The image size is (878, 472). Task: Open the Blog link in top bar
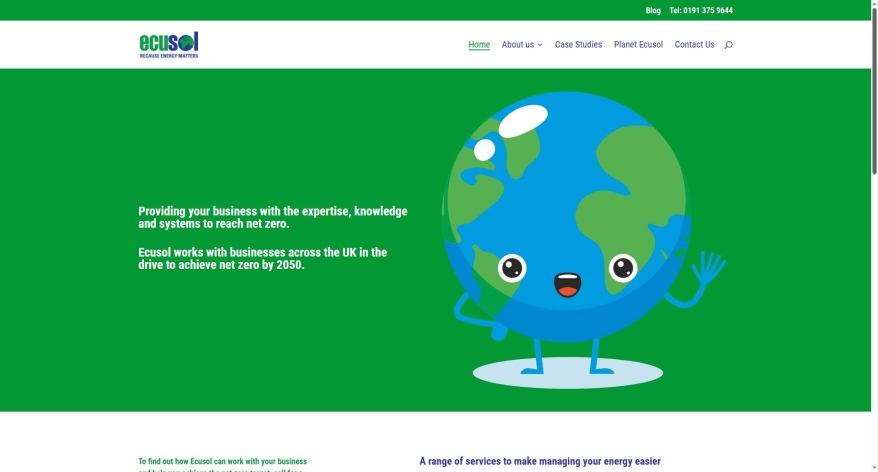click(x=653, y=11)
